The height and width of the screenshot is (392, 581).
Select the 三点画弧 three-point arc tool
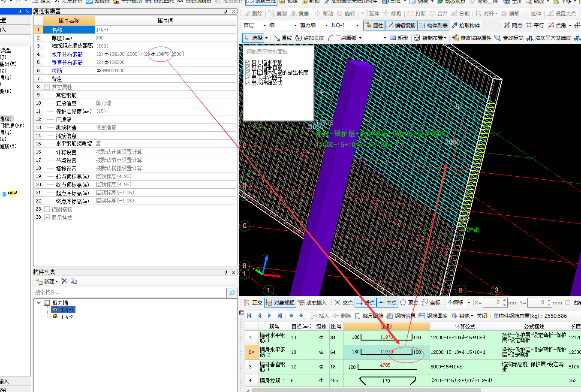tap(342, 38)
